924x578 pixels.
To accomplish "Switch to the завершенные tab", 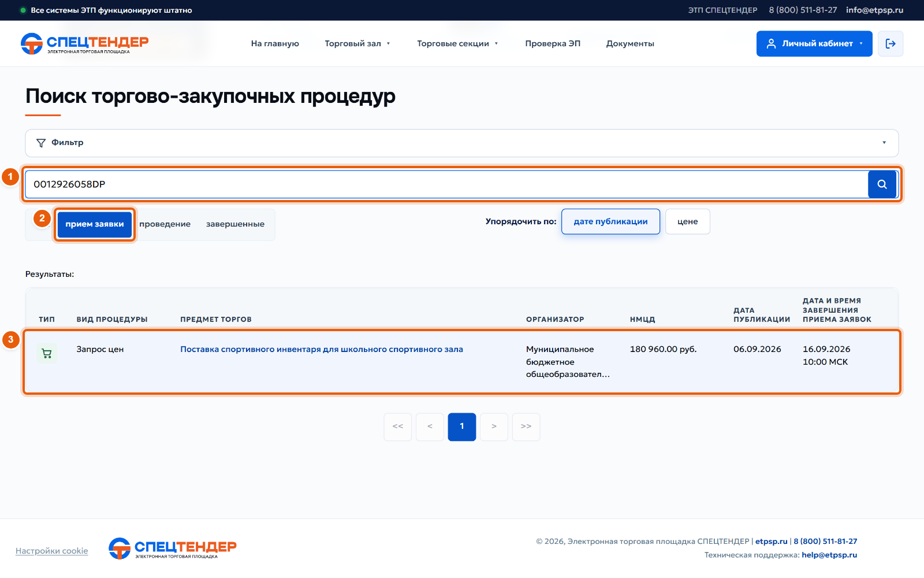I will 235,224.
